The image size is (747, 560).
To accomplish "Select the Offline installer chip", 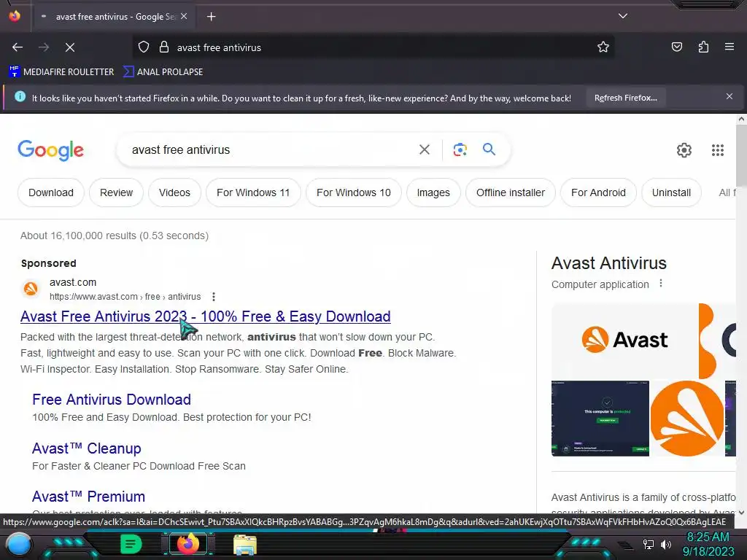I will point(510,192).
